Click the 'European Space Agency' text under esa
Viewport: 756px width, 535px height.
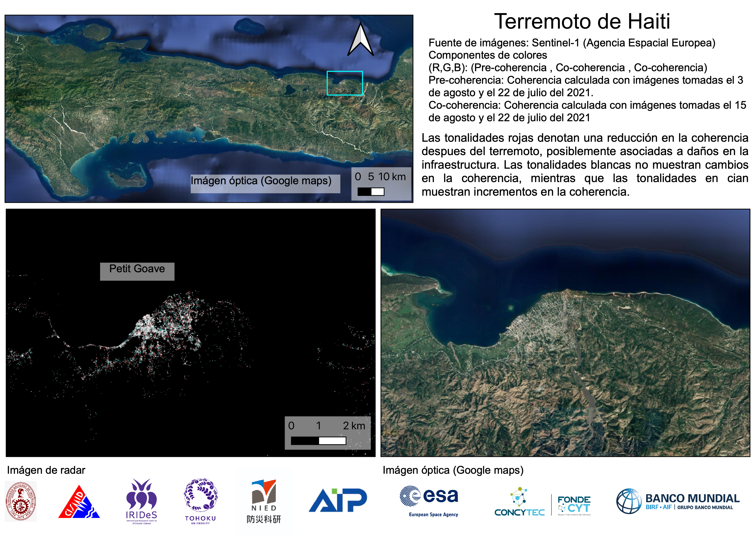coord(433,515)
